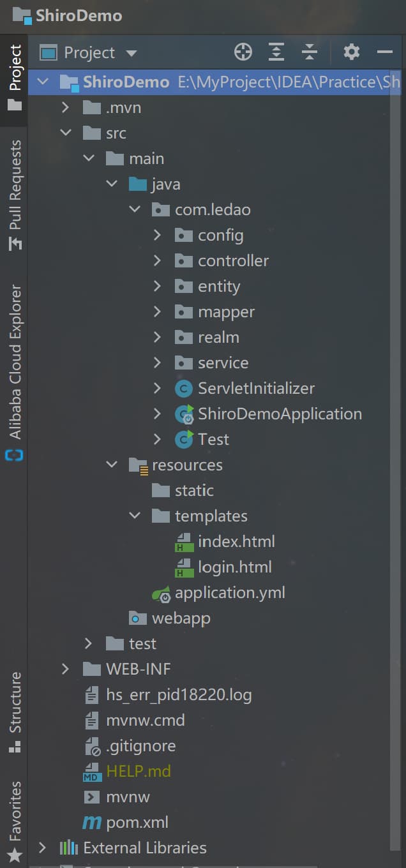The image size is (406, 868).
Task: Select the controller package row
Action: [x=208, y=260]
